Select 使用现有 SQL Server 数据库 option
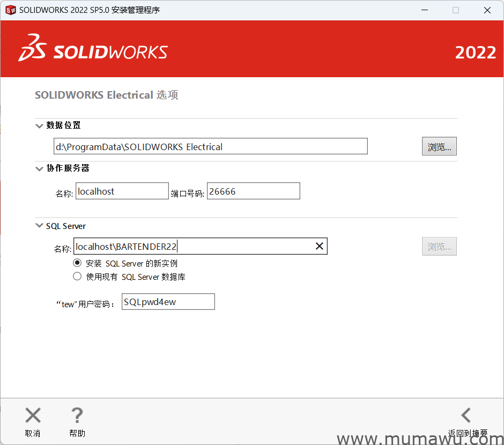 77,277
